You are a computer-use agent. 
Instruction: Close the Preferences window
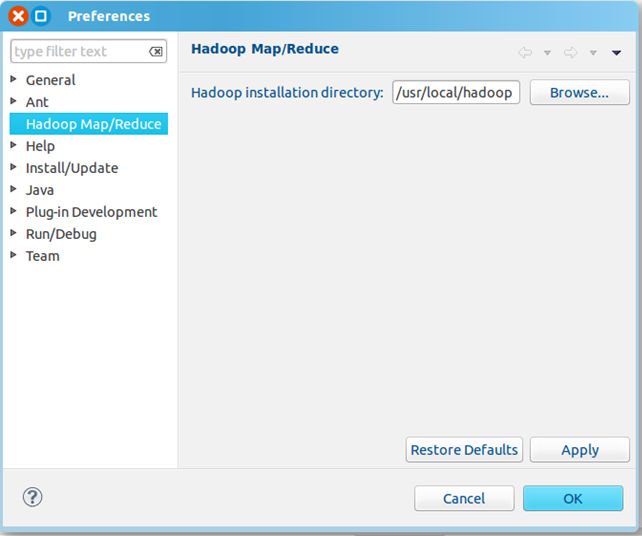[18, 16]
